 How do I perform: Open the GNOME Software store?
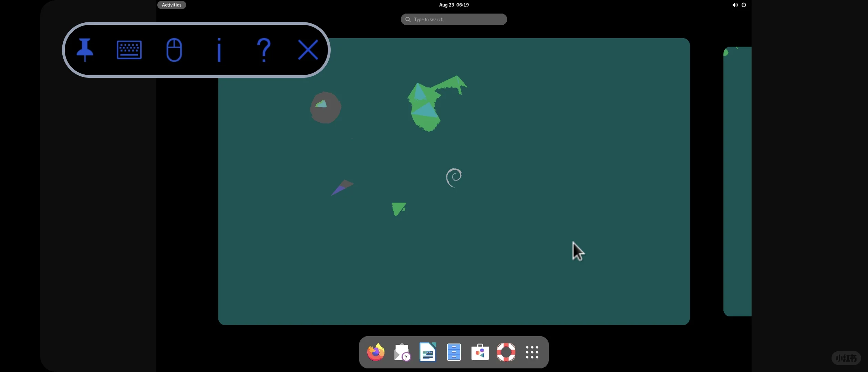click(x=480, y=352)
